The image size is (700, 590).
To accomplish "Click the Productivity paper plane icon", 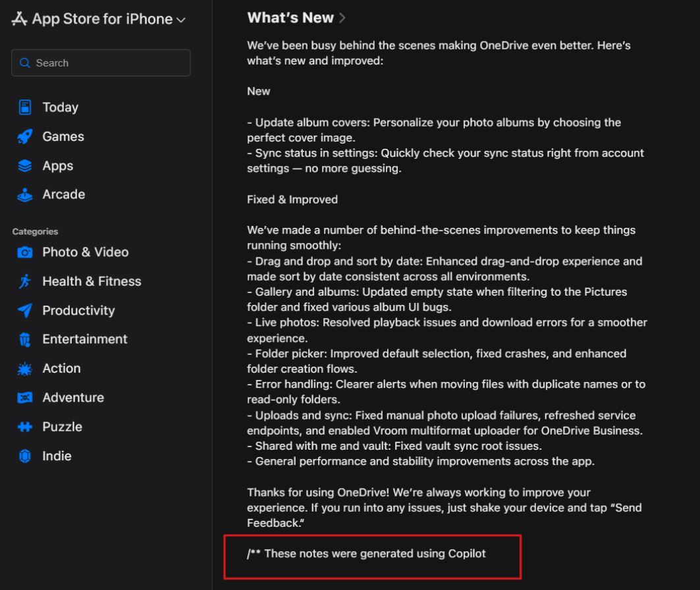I will 25,311.
